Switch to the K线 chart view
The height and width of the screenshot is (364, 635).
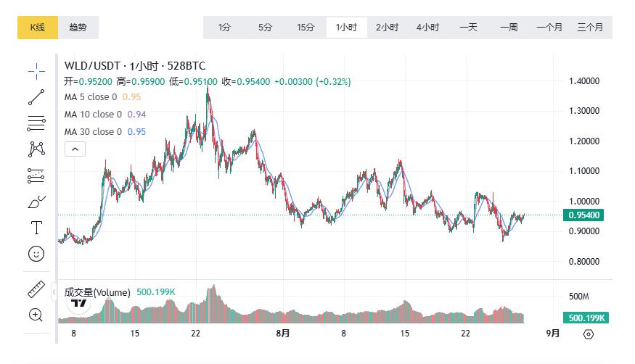click(x=38, y=28)
